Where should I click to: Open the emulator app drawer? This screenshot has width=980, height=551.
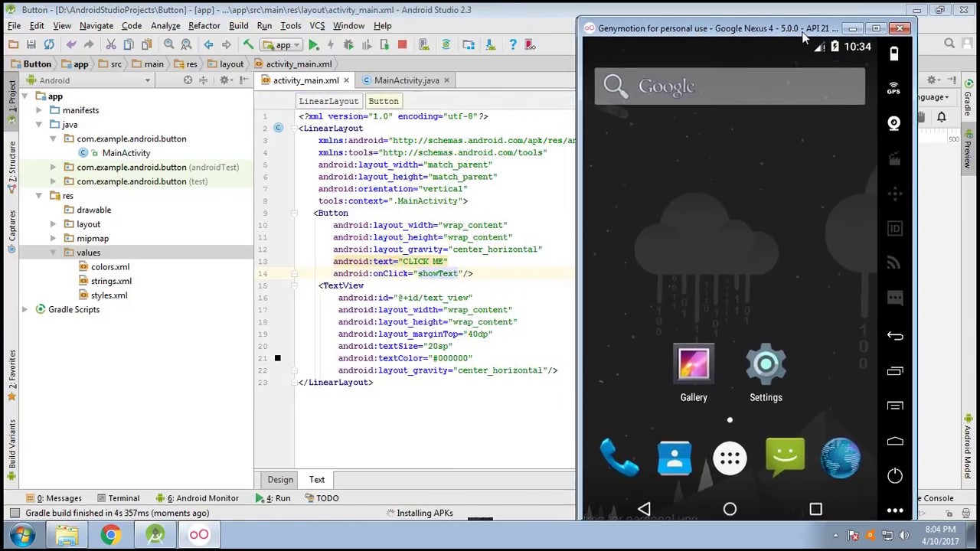pos(730,458)
